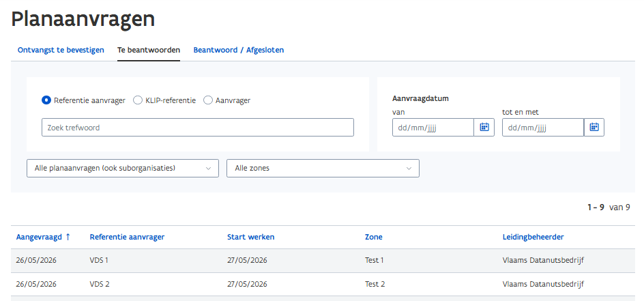This screenshot has height=301, width=644.
Task: Select Aanvrager radio button
Action: 208,100
